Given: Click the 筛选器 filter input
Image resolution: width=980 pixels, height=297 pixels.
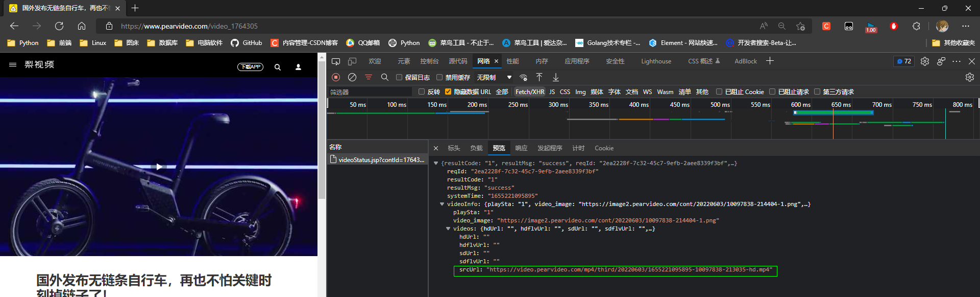Looking at the screenshot, I should (x=370, y=92).
